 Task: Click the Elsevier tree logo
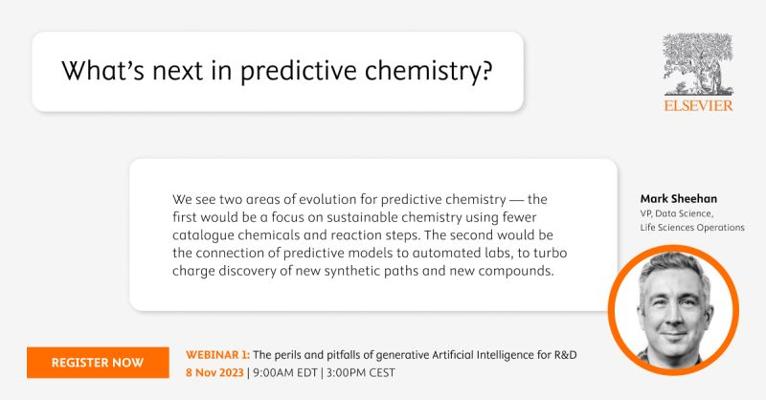point(698,64)
